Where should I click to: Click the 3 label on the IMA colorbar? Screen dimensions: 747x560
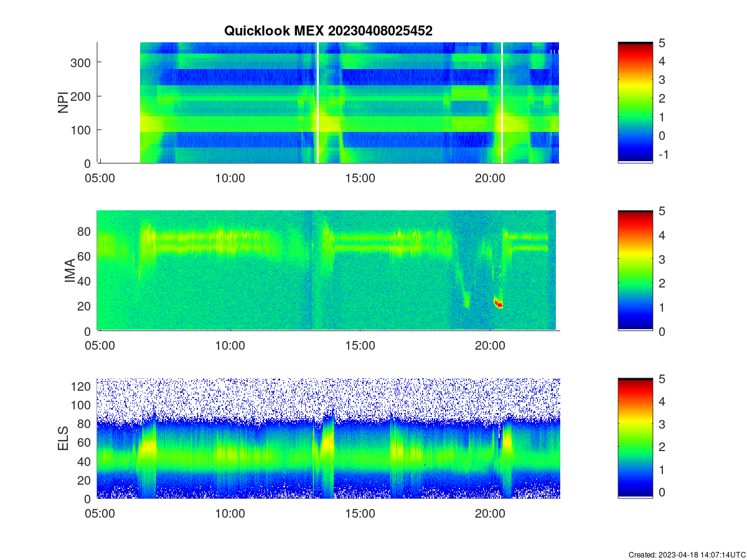[x=662, y=259]
